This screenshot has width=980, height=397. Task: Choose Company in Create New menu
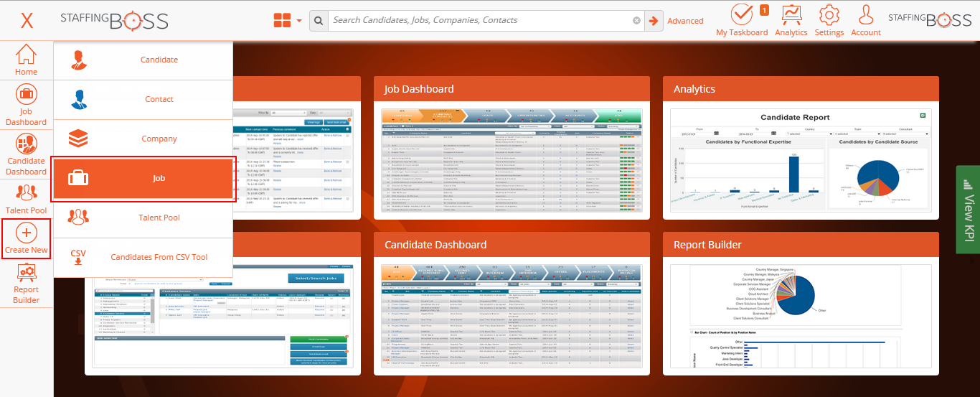(143, 139)
